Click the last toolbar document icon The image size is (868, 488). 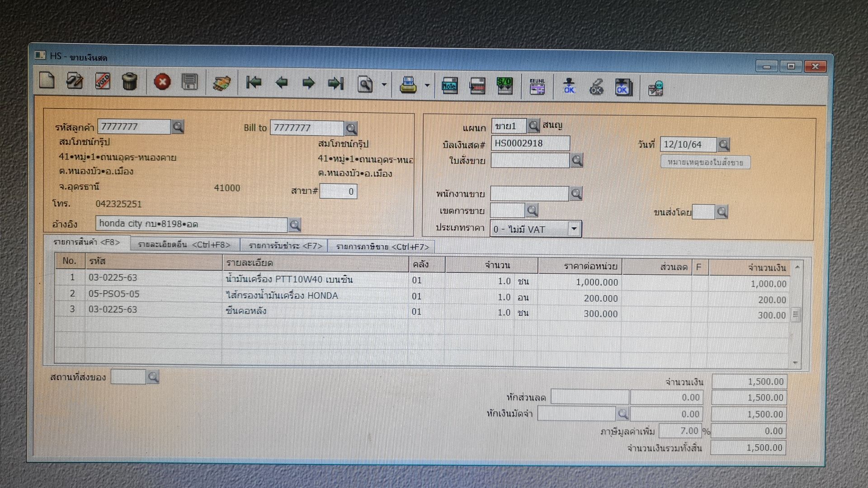656,88
